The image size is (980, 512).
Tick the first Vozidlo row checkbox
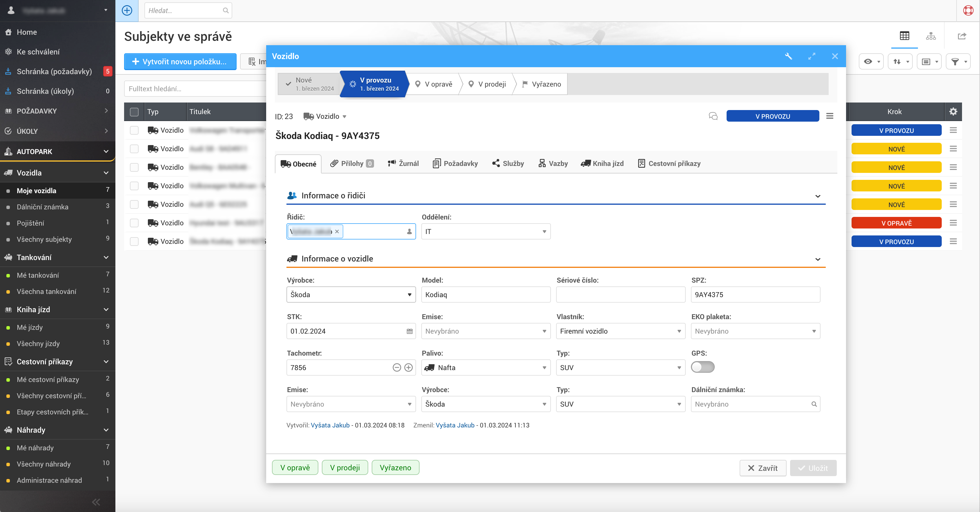tap(134, 130)
